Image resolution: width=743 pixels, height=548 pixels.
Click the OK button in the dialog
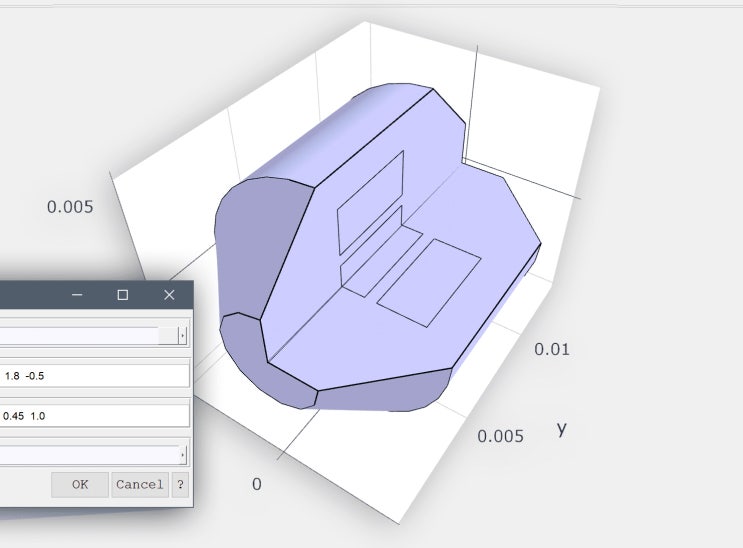click(x=80, y=484)
